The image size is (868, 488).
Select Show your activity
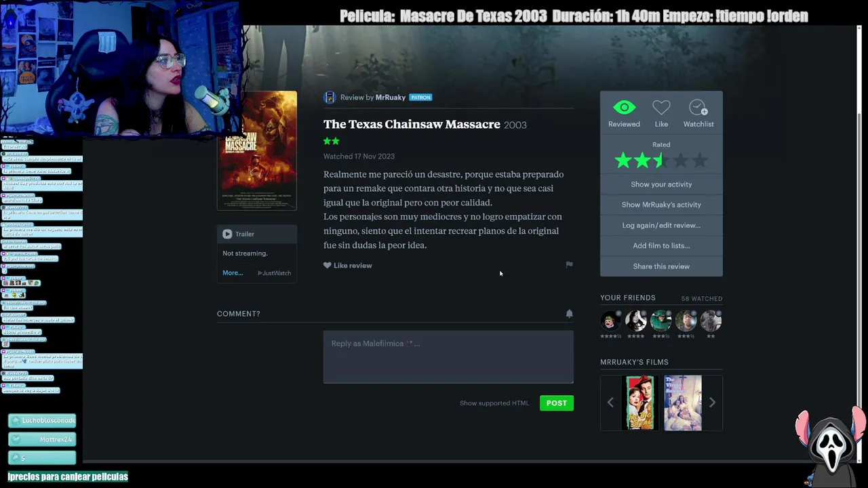661,184
